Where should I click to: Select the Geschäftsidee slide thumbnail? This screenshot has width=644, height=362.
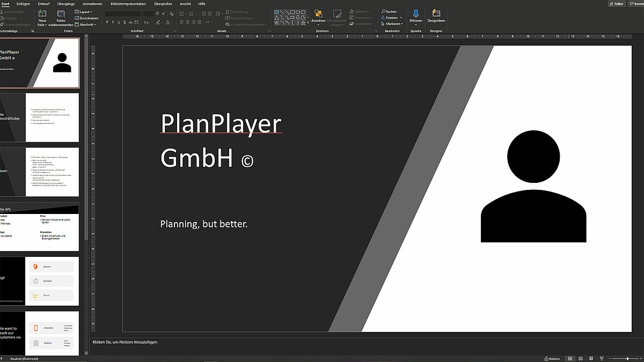[39, 117]
